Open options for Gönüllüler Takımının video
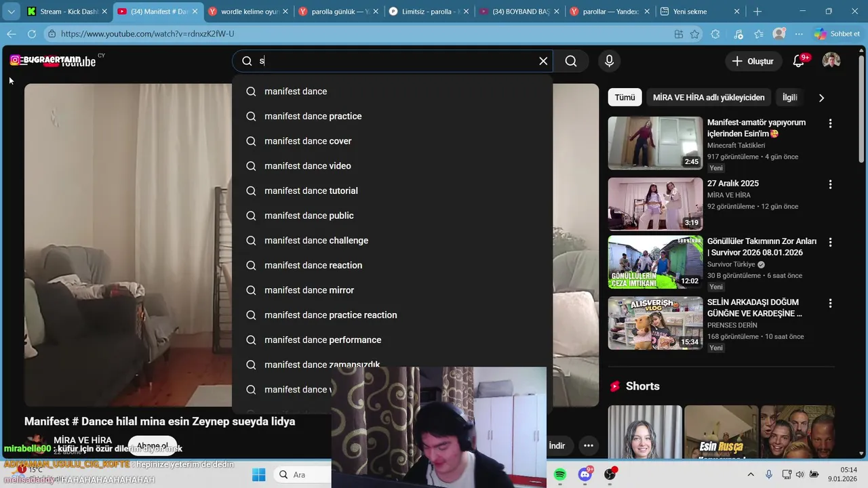 tap(830, 242)
